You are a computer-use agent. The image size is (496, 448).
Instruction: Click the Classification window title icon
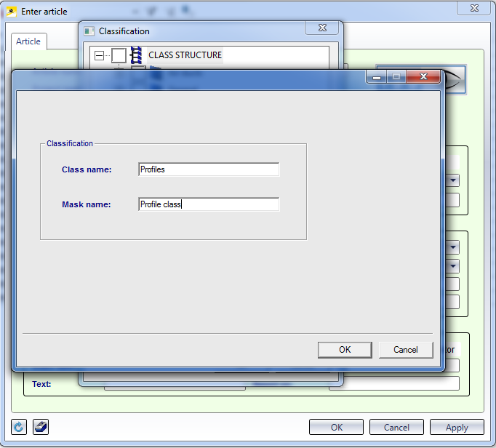click(x=89, y=31)
